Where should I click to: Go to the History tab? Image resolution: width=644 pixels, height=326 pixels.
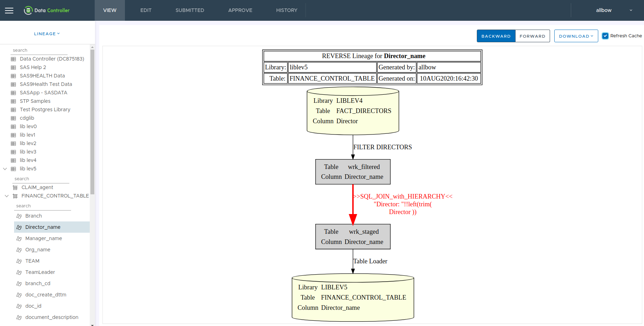(x=286, y=11)
